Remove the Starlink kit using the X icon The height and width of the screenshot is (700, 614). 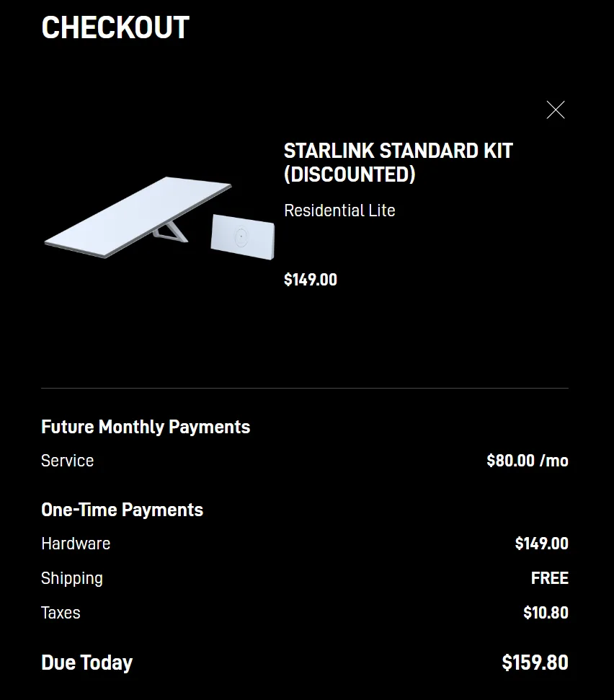coord(556,110)
